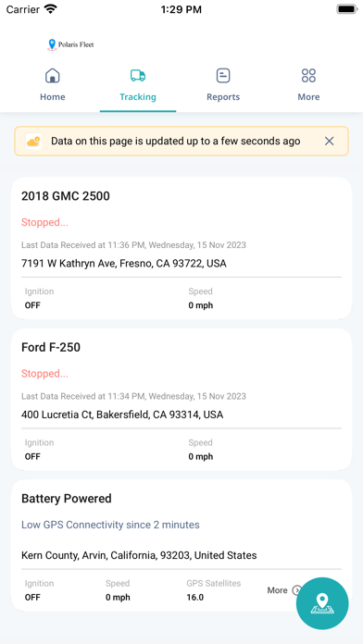
Task: Switch to the Reports tab label
Action: [x=223, y=97]
